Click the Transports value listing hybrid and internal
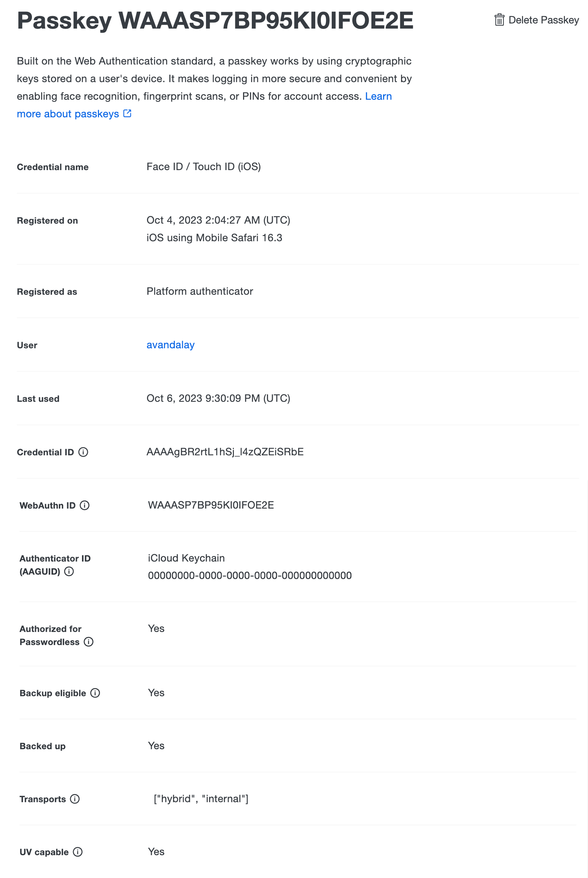 201,798
